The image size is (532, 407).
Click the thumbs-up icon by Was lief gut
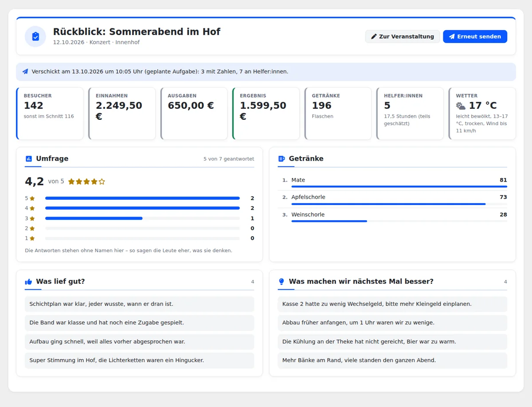click(x=29, y=281)
